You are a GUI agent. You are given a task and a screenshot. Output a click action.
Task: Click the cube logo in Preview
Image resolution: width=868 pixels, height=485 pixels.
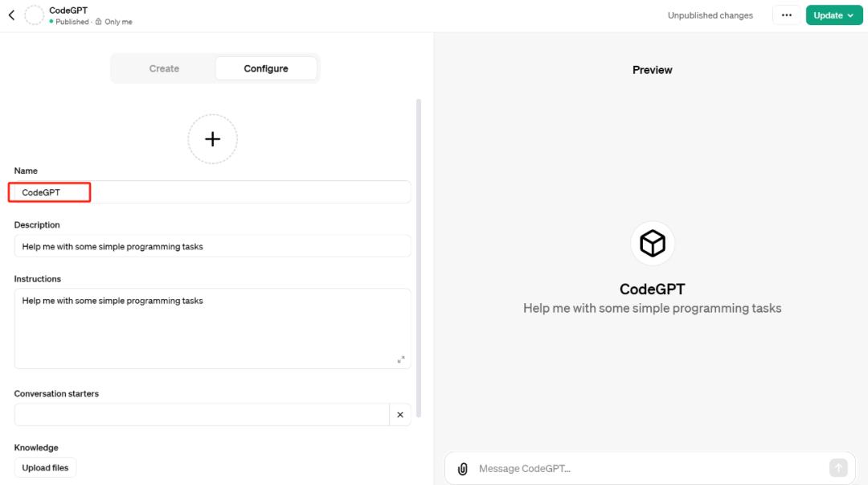[652, 243]
